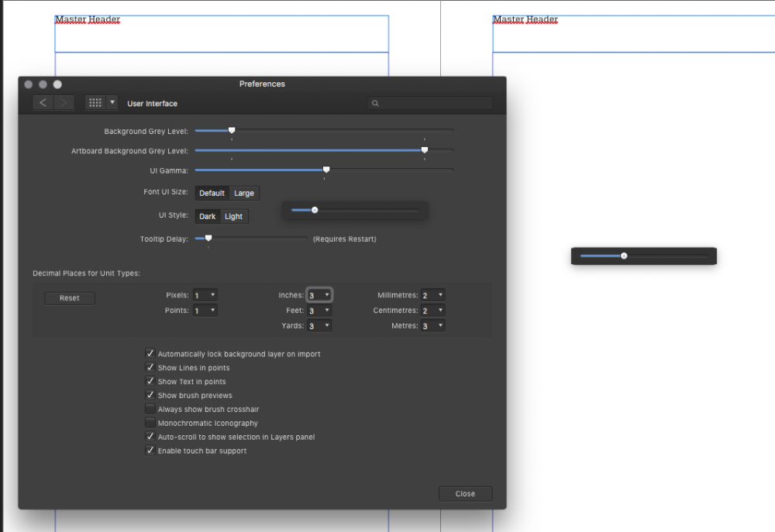Expand the Millimetres decimal places dropdown
The image size is (775, 532).
point(433,295)
